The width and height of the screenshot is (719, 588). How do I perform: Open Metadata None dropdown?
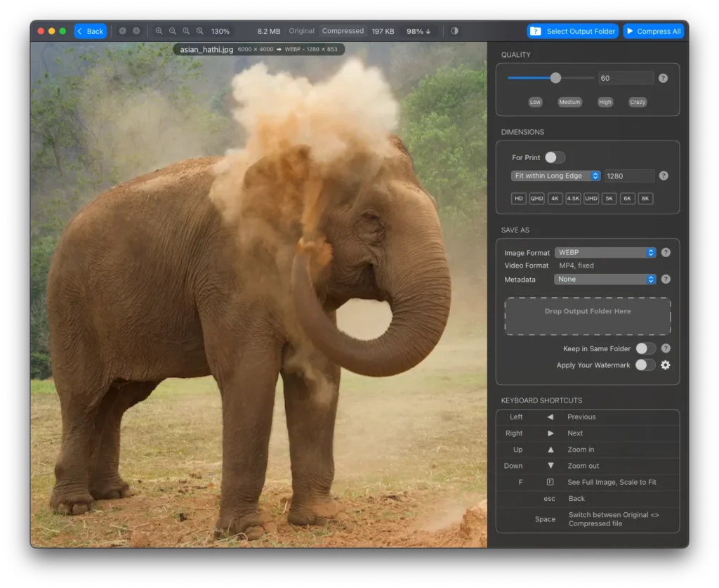click(x=605, y=279)
